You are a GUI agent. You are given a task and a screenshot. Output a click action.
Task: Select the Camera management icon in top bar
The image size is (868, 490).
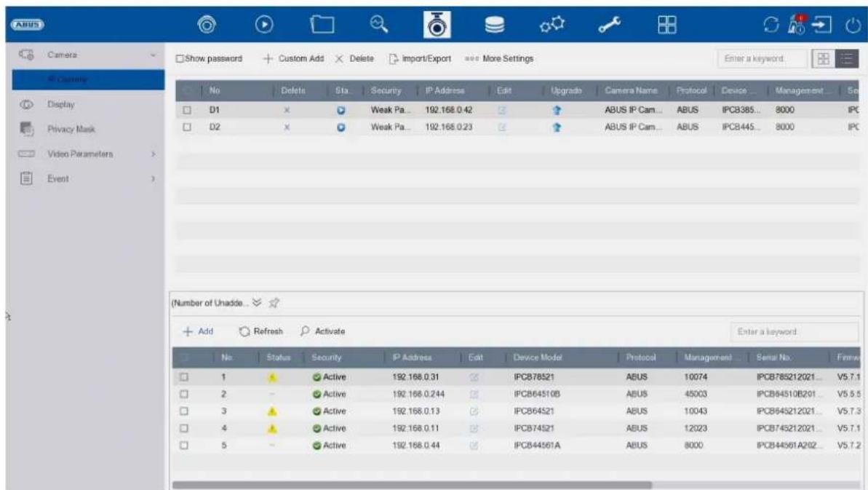pyautogui.click(x=437, y=25)
